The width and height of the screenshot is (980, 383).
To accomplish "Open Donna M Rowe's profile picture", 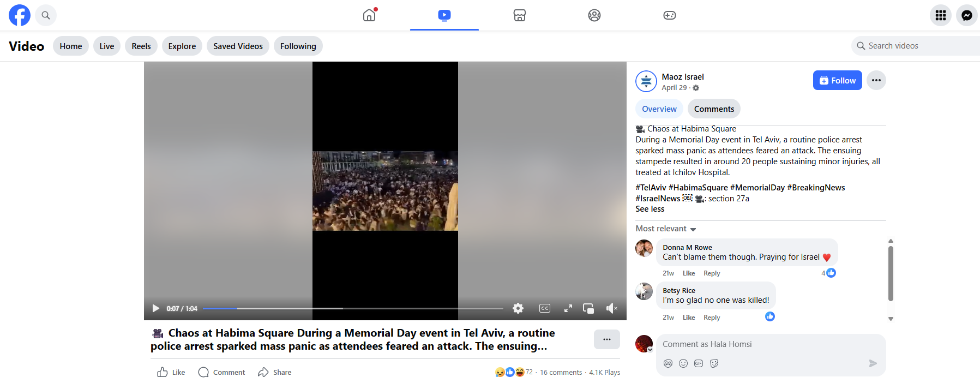I will tap(644, 248).
